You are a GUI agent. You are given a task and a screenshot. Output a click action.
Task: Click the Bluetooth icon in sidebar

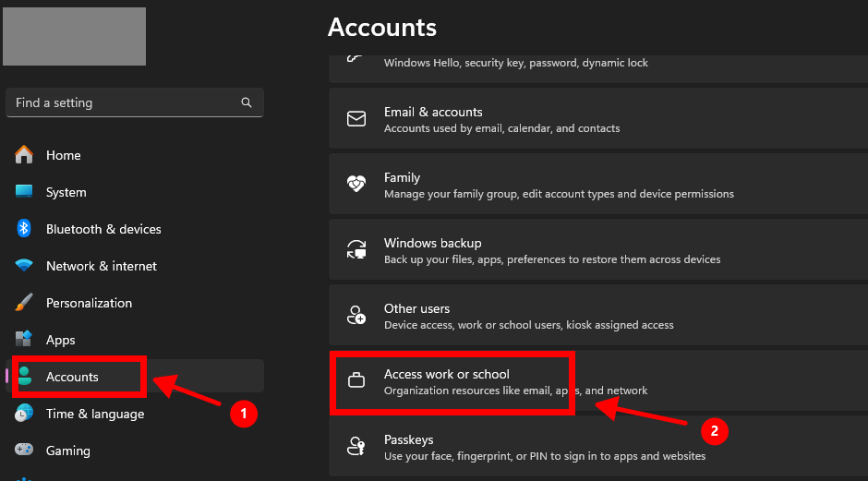24,229
